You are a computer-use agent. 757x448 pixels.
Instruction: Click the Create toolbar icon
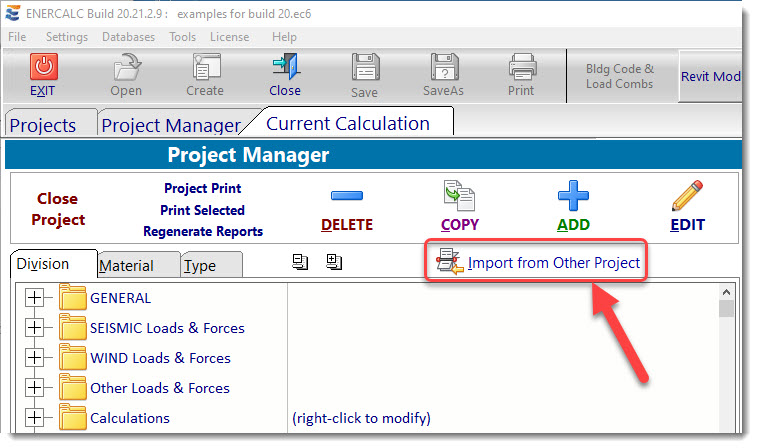(x=205, y=68)
